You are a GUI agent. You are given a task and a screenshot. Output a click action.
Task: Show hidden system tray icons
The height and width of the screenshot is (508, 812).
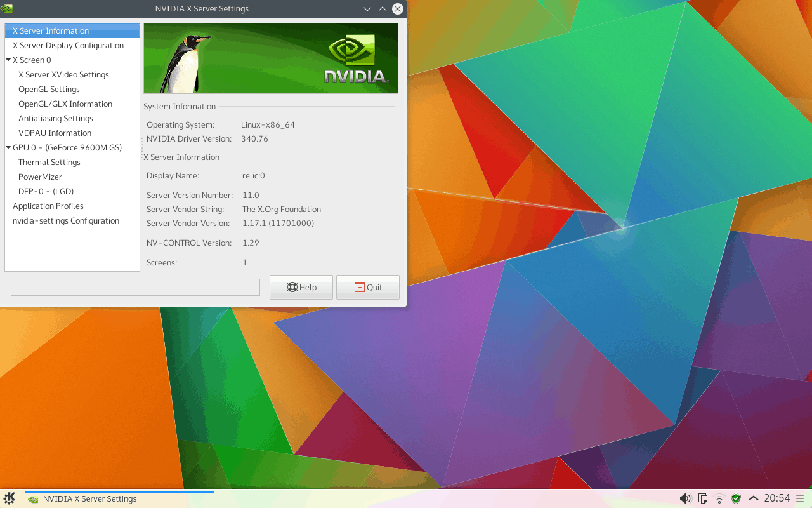[753, 498]
